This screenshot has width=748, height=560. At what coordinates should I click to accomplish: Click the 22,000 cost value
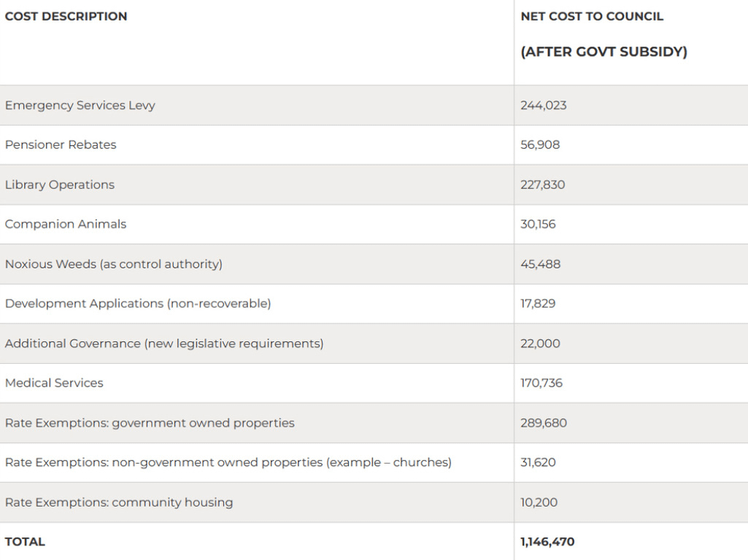click(x=540, y=343)
